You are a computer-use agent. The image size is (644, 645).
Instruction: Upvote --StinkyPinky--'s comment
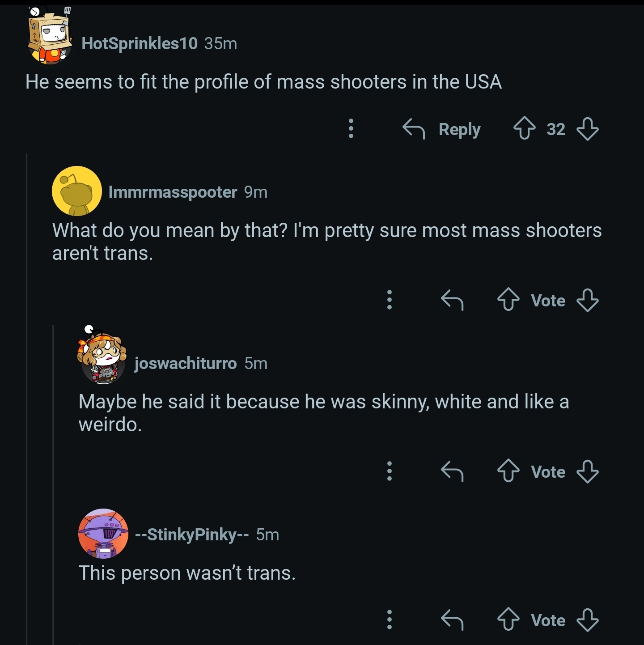click(x=508, y=620)
